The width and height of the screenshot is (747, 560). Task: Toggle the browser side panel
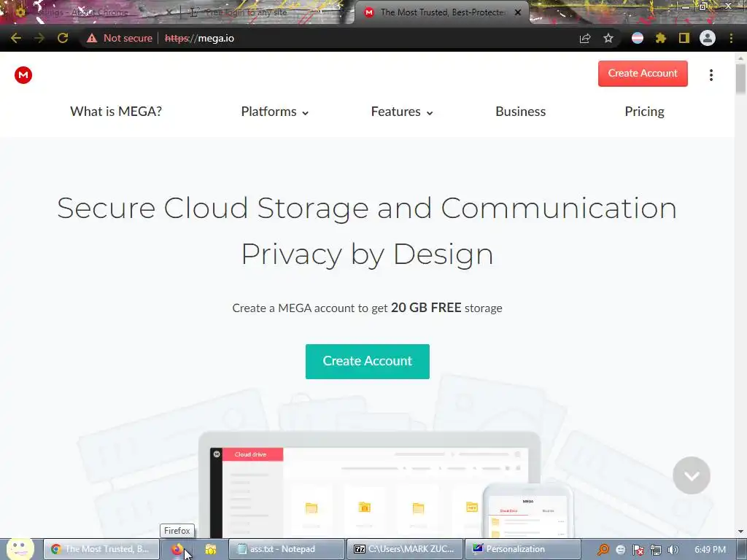[x=684, y=38]
